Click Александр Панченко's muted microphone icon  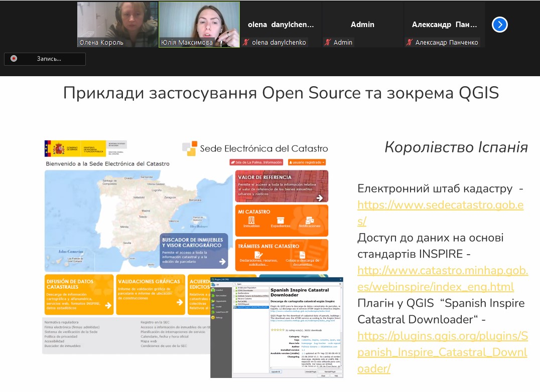[x=410, y=43]
